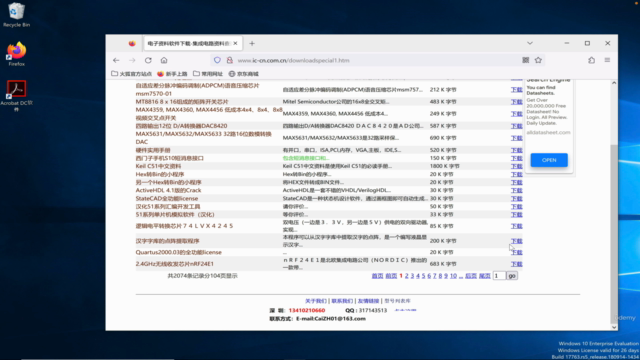Open the 常用网址 bookmark folder
640x360 pixels.
(208, 74)
